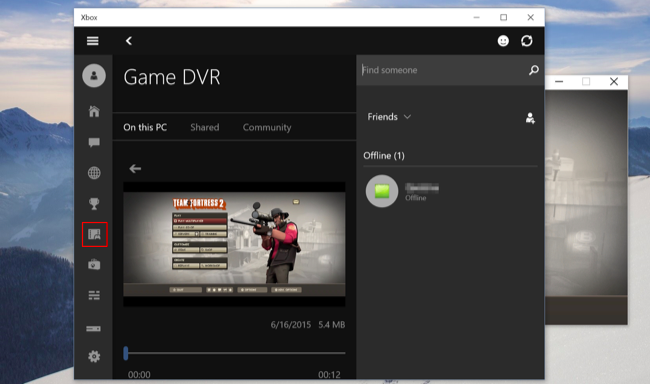Open the hamburger menu in Xbox app

click(92, 41)
